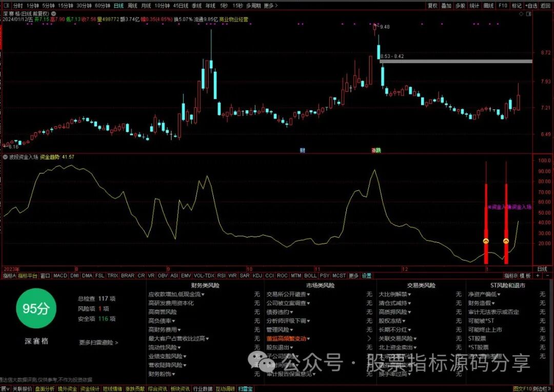554x392 pixels.
Task: Click the 标记 button
Action: tap(517, 6)
